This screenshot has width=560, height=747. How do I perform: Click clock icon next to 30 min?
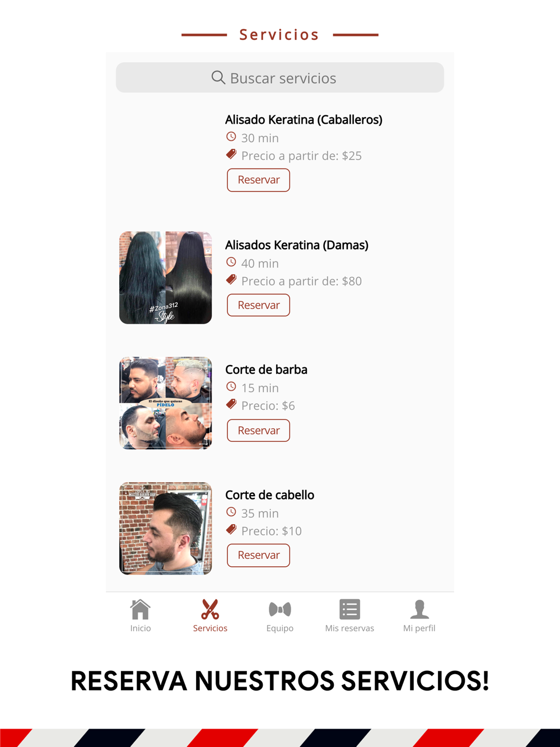pos(231,137)
